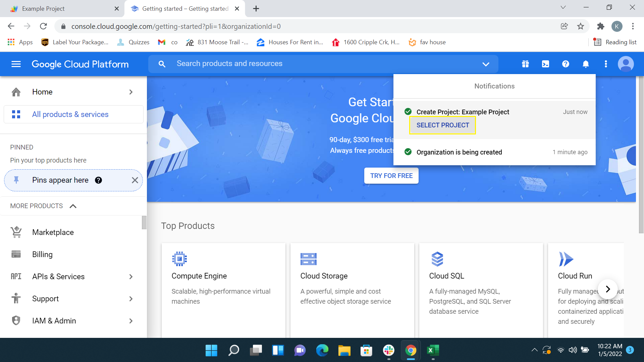Click the TRY FOR FREE button

tap(391, 176)
